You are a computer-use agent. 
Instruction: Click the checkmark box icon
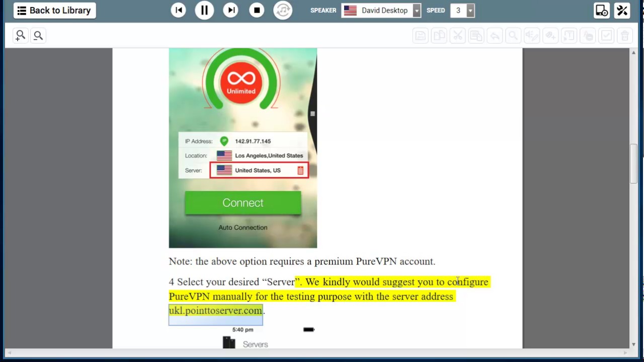coord(606,36)
